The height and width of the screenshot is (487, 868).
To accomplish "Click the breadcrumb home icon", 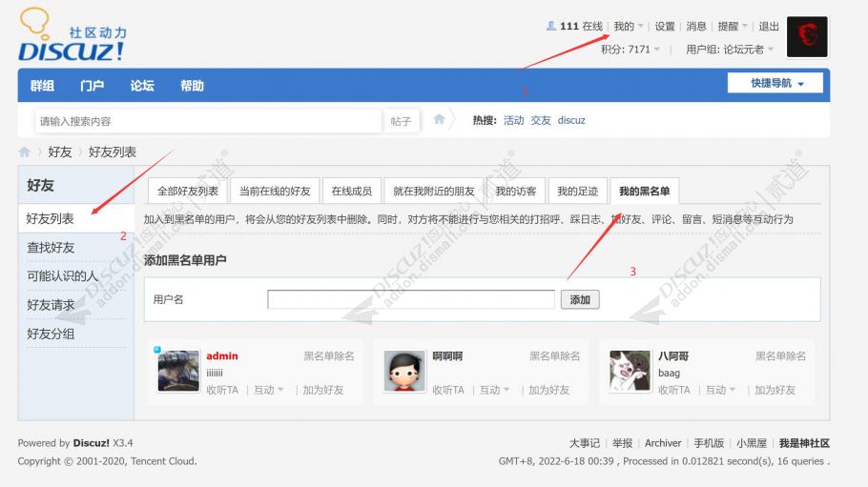I will (x=25, y=152).
